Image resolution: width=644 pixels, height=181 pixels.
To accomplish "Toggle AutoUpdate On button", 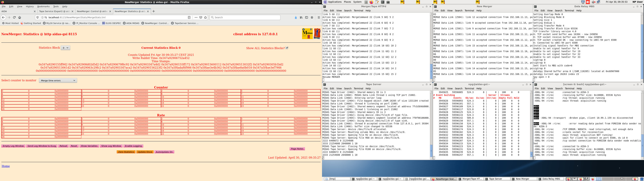I will pos(164,152).
